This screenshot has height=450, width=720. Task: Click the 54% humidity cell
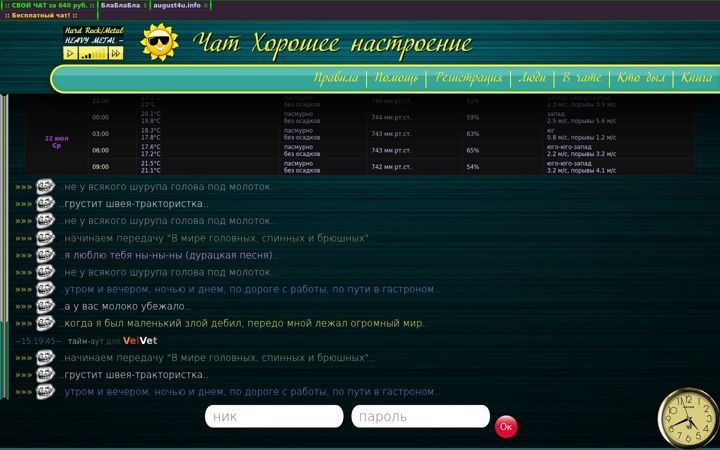click(x=473, y=167)
